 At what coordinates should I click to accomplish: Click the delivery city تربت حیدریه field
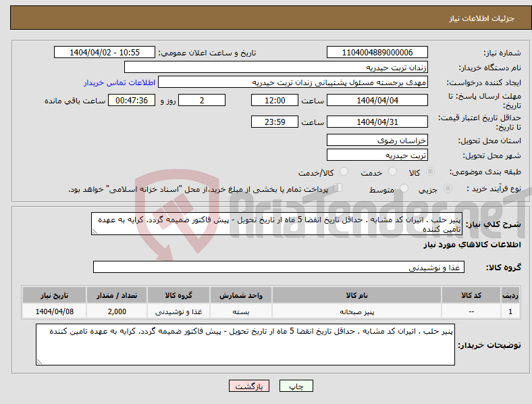tap(377, 155)
